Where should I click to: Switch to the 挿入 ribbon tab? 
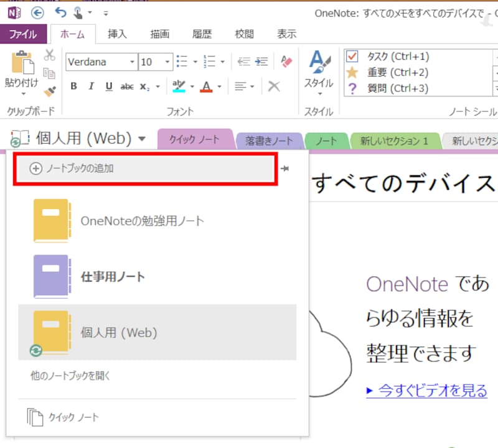coord(117,34)
